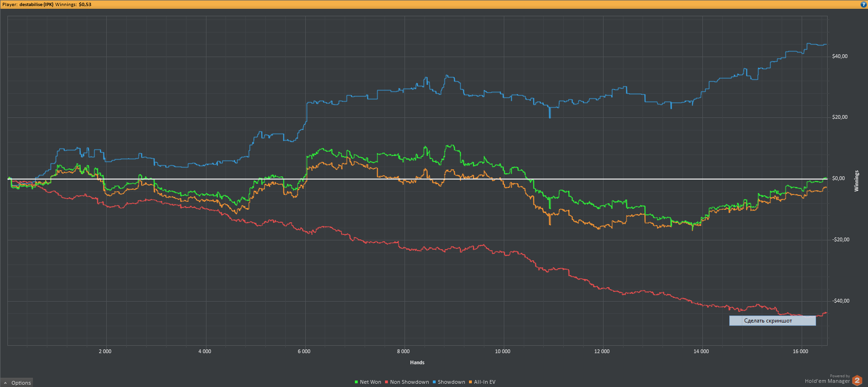
Task: Click the '-$20,00' y-axis label
Action: point(841,239)
